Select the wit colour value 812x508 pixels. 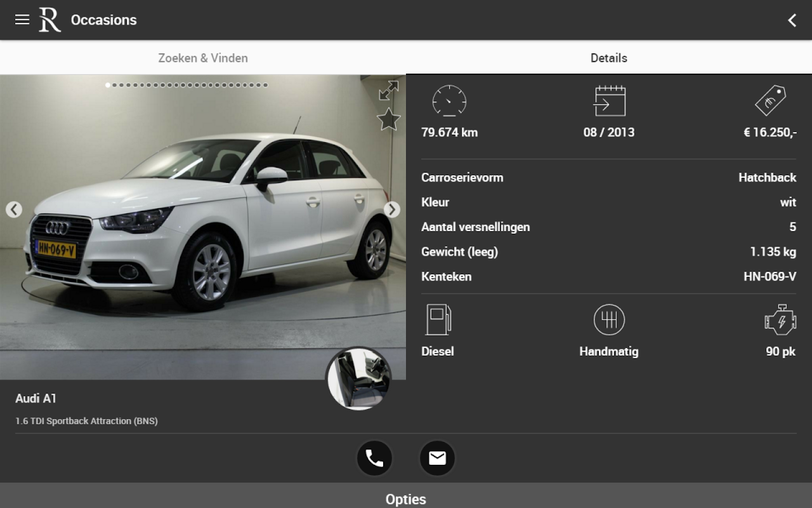pos(788,203)
